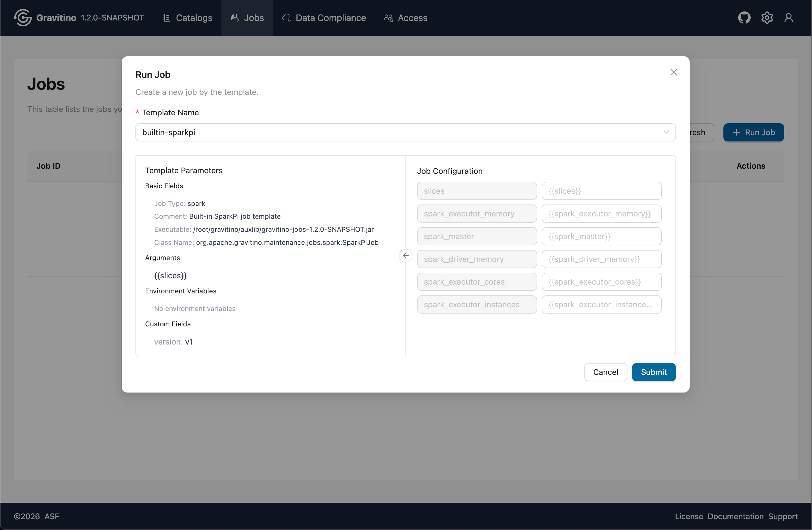Expand the Template Name dropdown

tap(405, 132)
